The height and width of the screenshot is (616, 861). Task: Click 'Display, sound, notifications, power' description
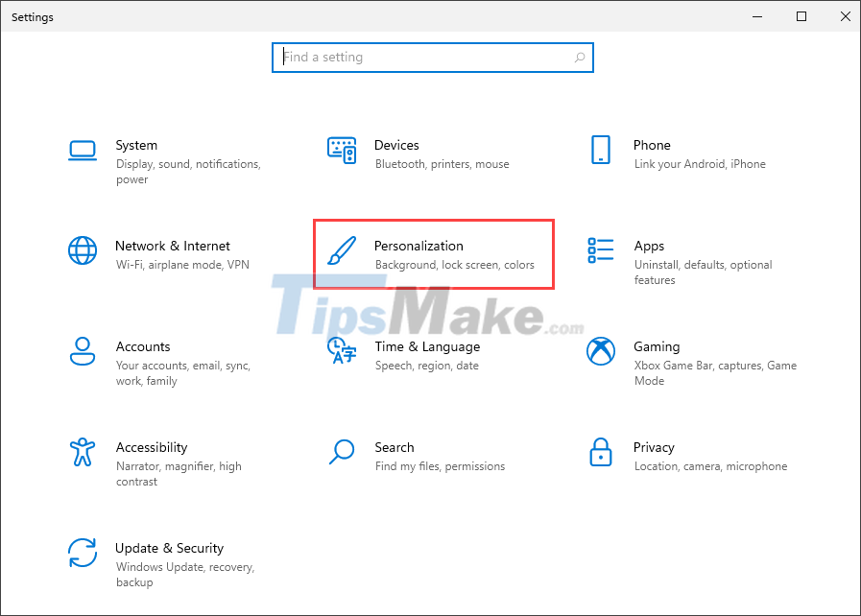click(188, 172)
